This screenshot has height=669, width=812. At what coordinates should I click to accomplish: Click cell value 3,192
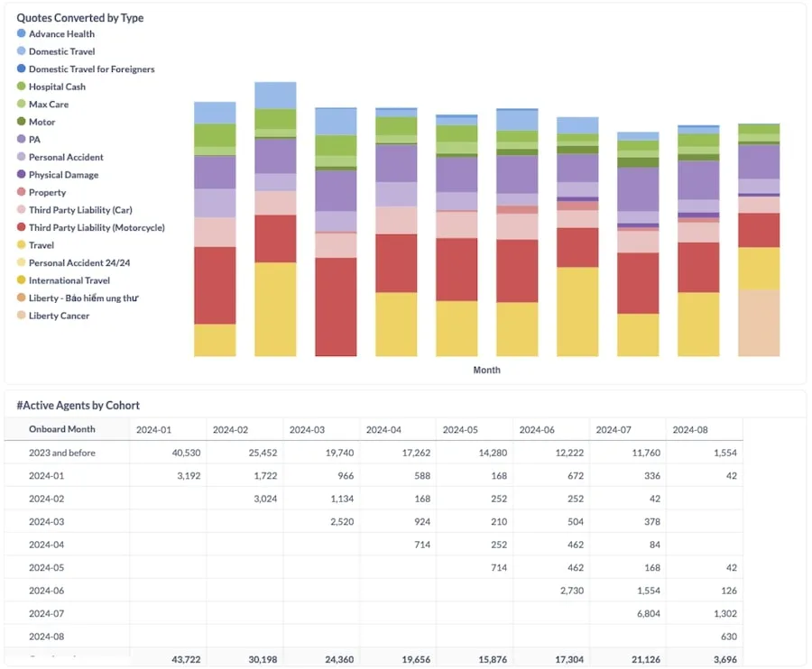pos(189,475)
